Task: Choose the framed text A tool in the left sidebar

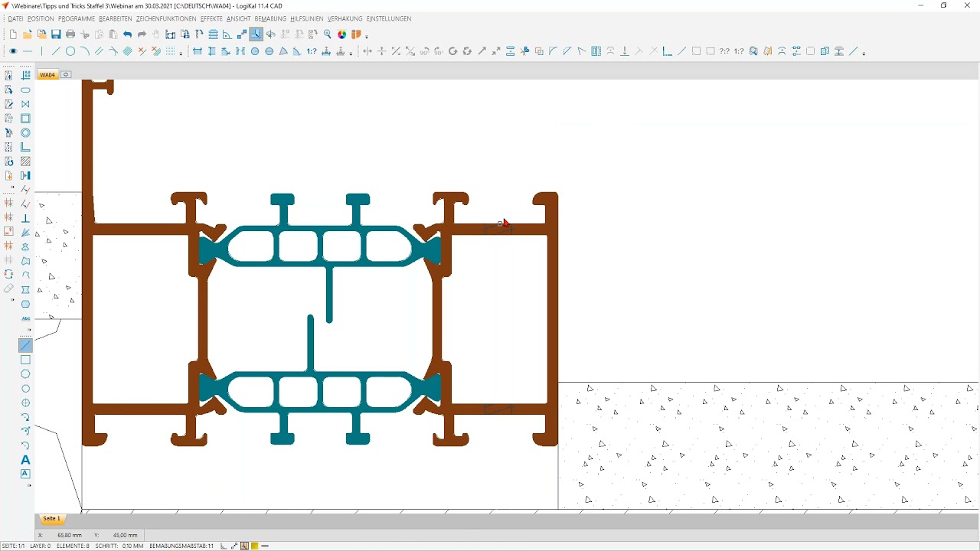Action: pos(25,474)
